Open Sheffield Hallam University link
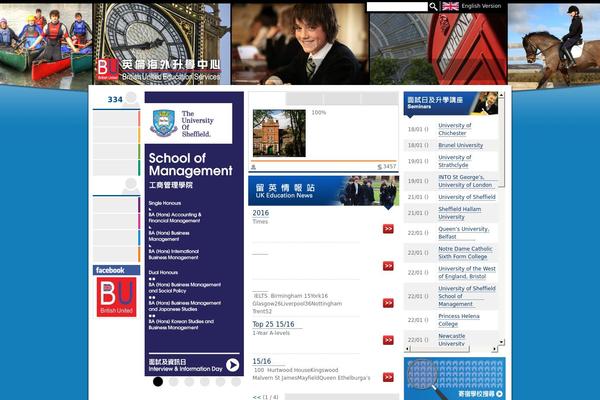This screenshot has height=400, width=600. pos(460,213)
